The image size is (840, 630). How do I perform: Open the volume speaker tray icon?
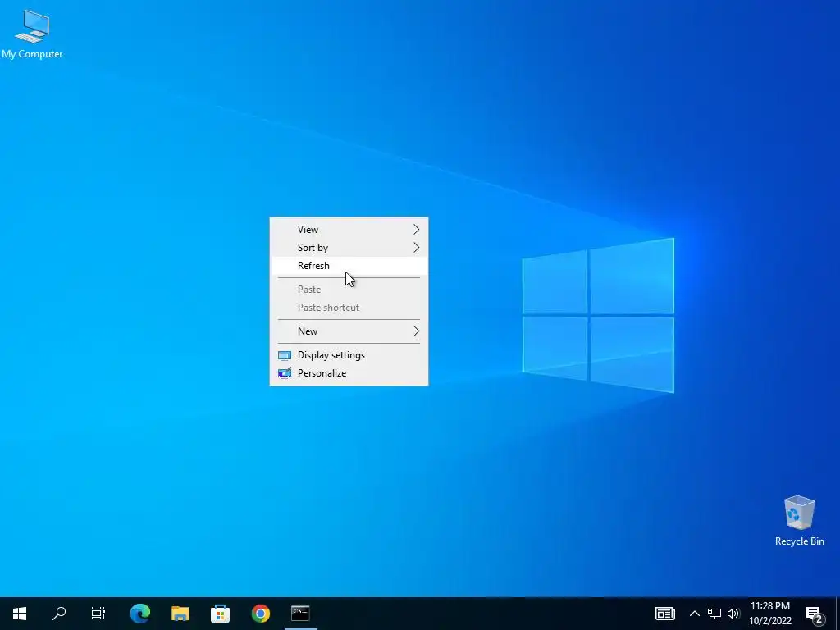coord(733,614)
